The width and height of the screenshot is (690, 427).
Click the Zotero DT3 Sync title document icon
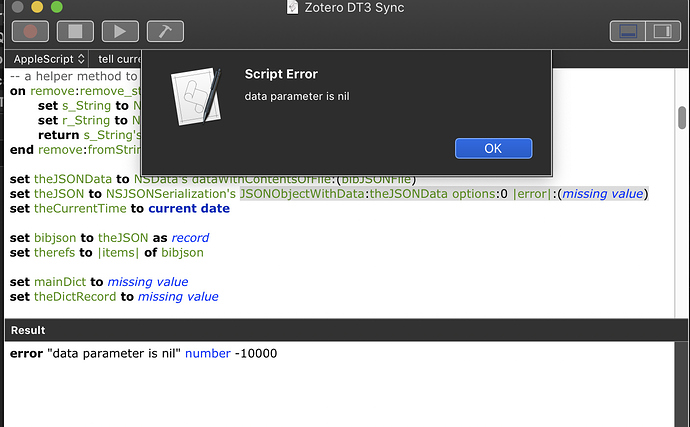point(292,7)
